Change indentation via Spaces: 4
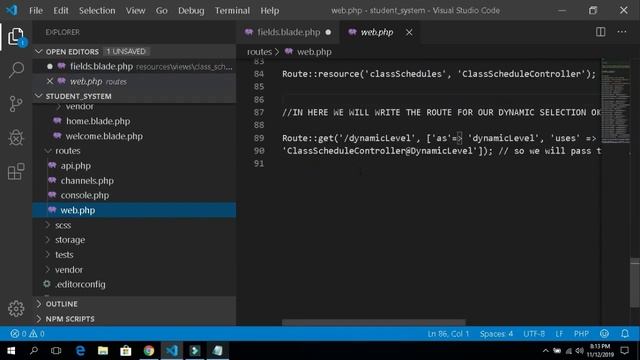640x360 pixels. click(496, 334)
